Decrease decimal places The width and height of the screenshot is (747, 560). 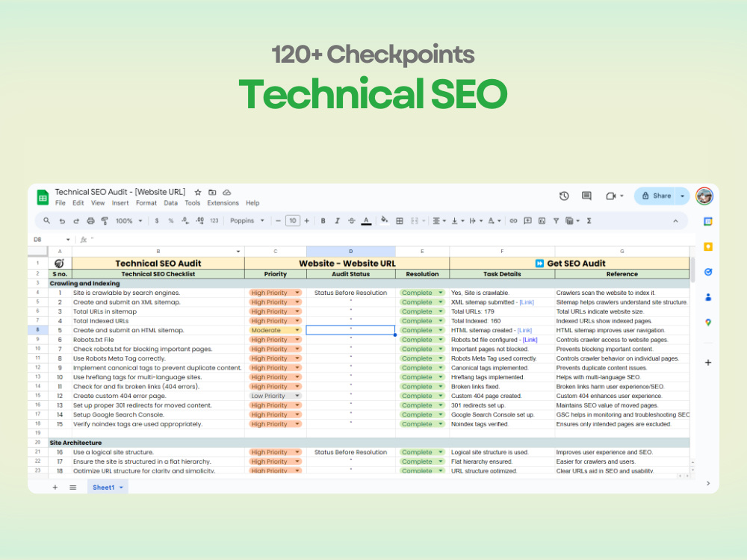tap(185, 221)
